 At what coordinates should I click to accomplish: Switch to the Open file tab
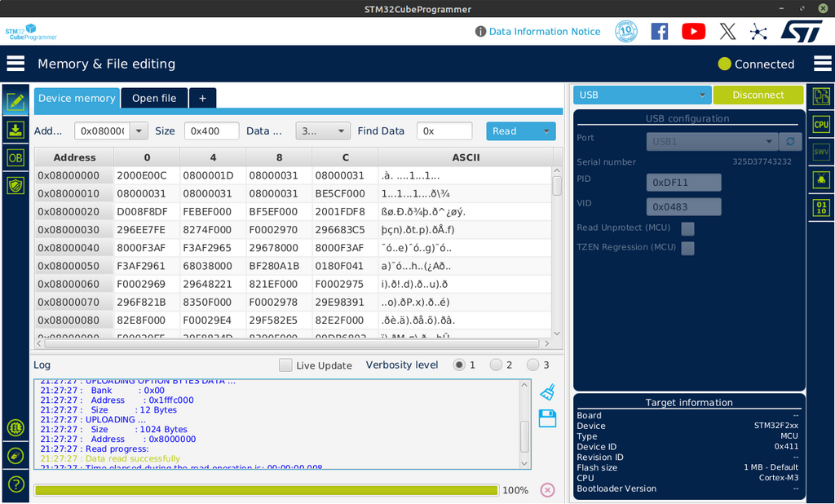click(x=154, y=98)
